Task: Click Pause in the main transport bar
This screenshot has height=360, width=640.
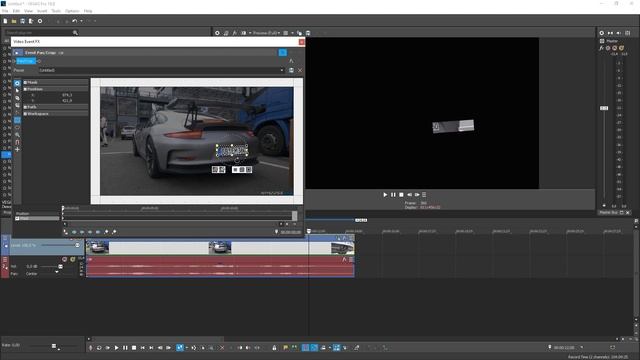Action: point(125,348)
